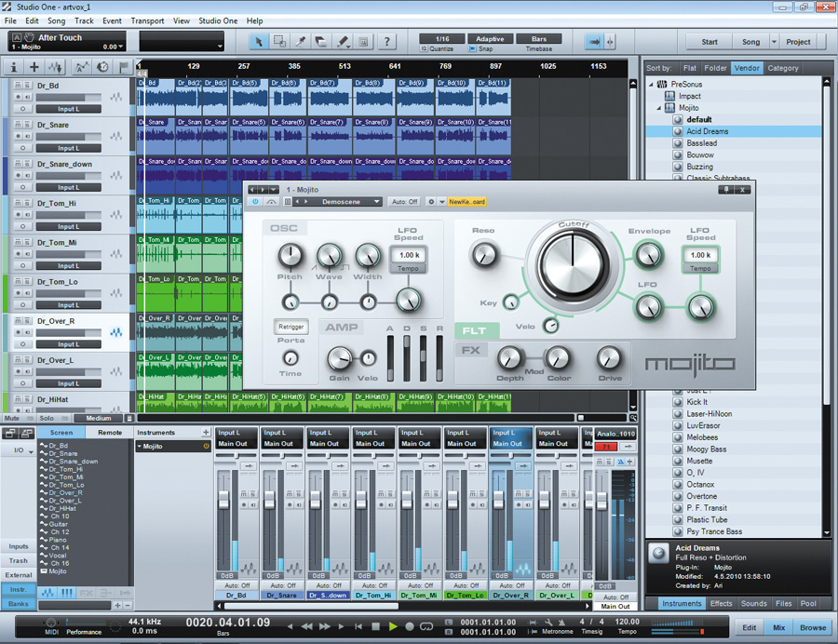838x644 pixels.
Task: Open the Song button dropdown arrow
Action: pyautogui.click(x=773, y=42)
